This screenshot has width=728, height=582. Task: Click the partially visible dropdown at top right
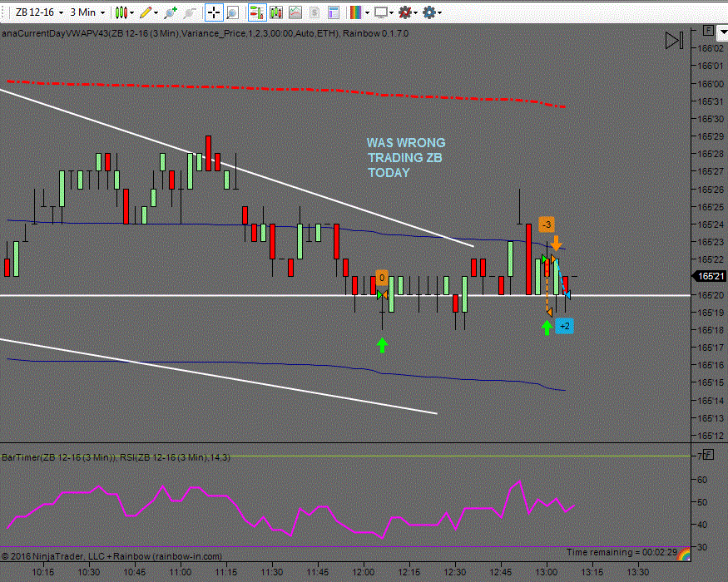[x=723, y=33]
